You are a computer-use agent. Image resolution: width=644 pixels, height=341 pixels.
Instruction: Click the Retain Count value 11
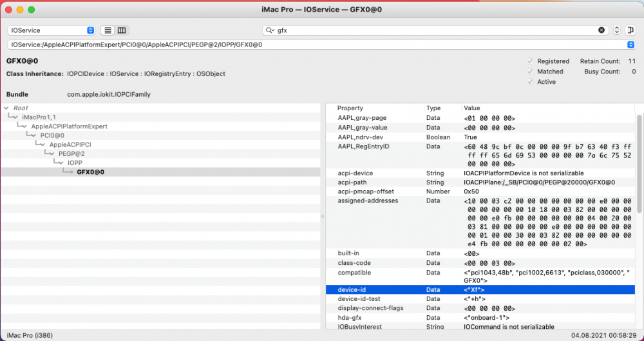pos(632,61)
